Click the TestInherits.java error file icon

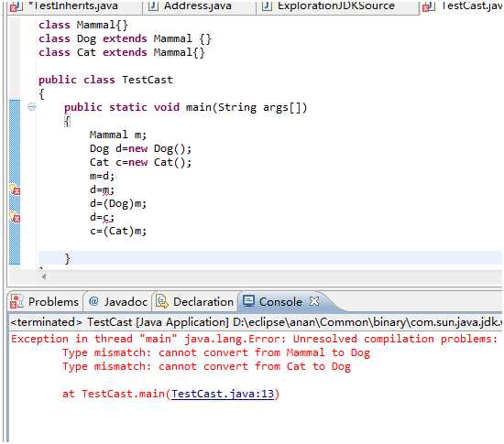click(16, 6)
